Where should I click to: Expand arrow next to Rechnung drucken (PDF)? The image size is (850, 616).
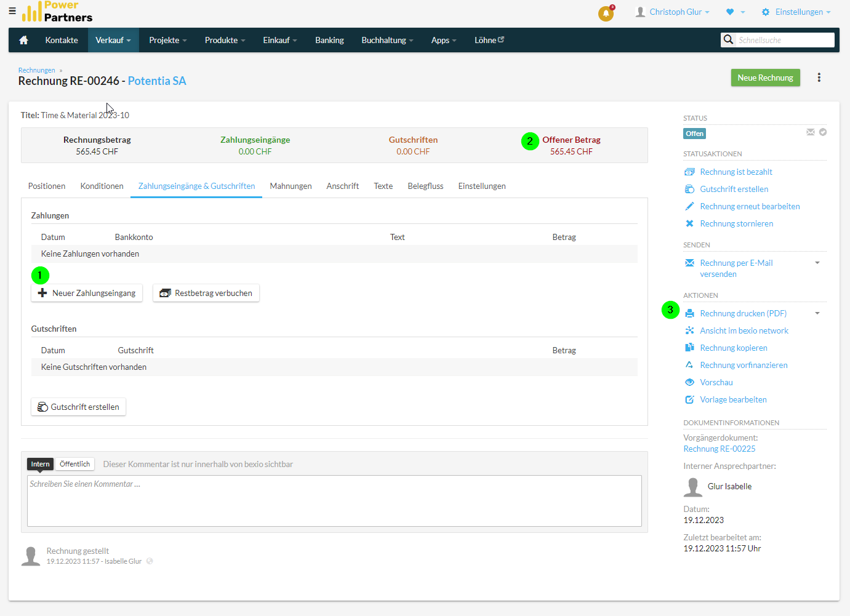817,313
